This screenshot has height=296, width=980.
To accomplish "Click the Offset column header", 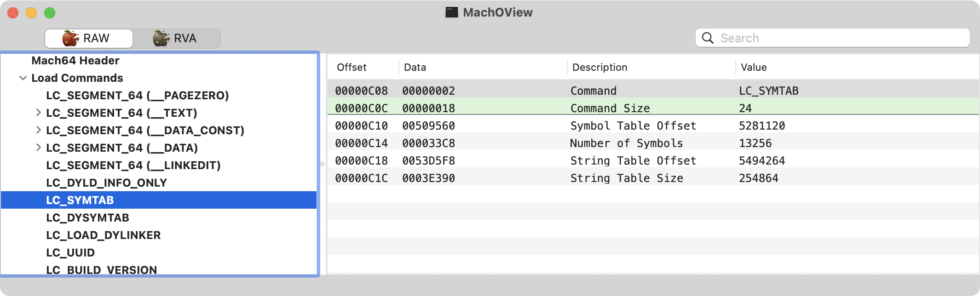I will point(352,68).
